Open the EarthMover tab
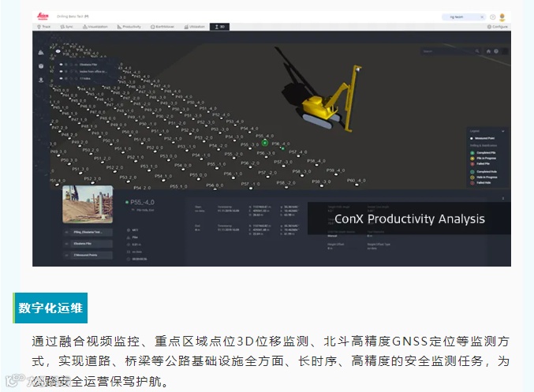 (x=162, y=27)
